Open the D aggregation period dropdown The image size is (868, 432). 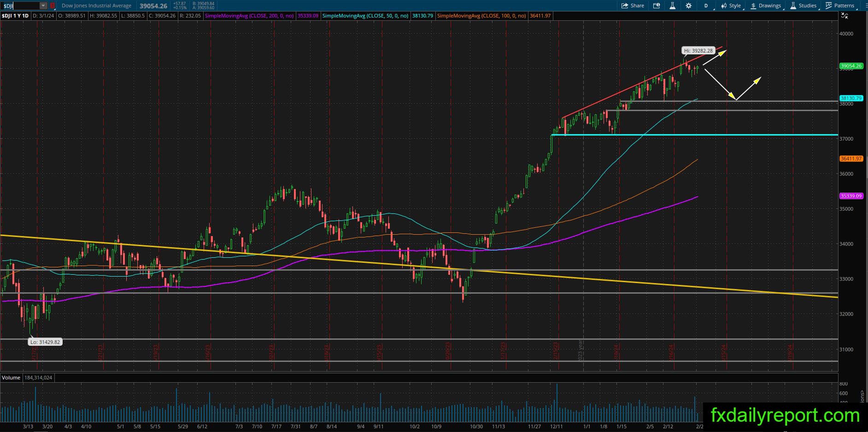707,6
